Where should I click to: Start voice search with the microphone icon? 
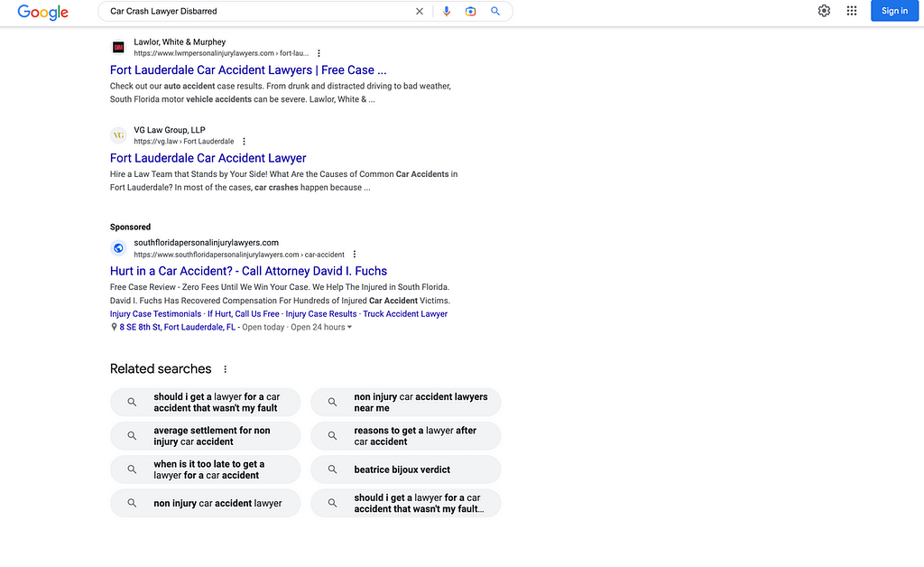pos(446,11)
